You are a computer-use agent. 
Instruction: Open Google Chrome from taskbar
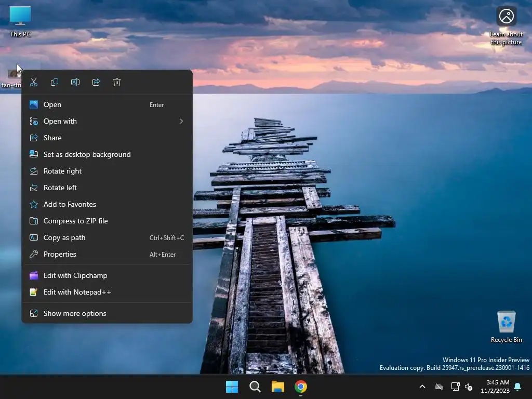click(301, 387)
